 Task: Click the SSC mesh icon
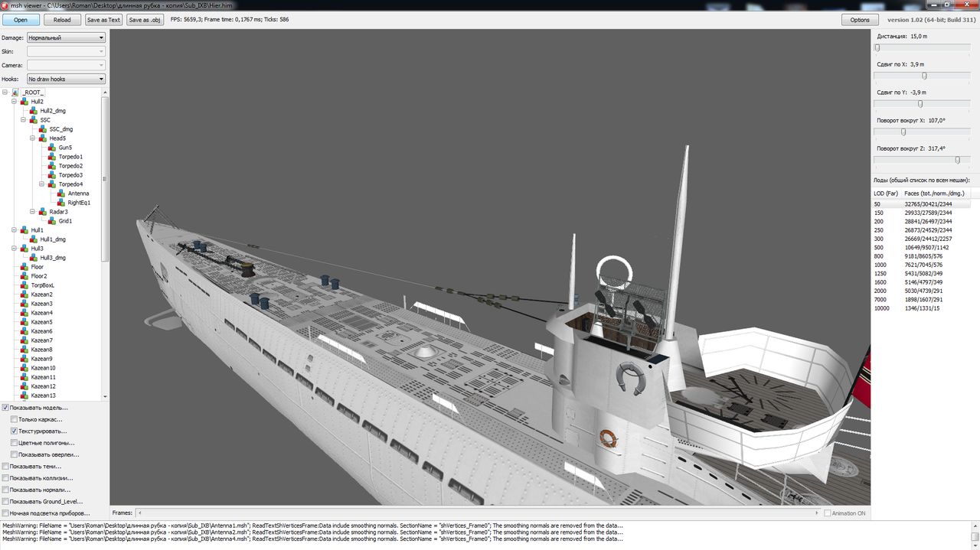coord(34,120)
